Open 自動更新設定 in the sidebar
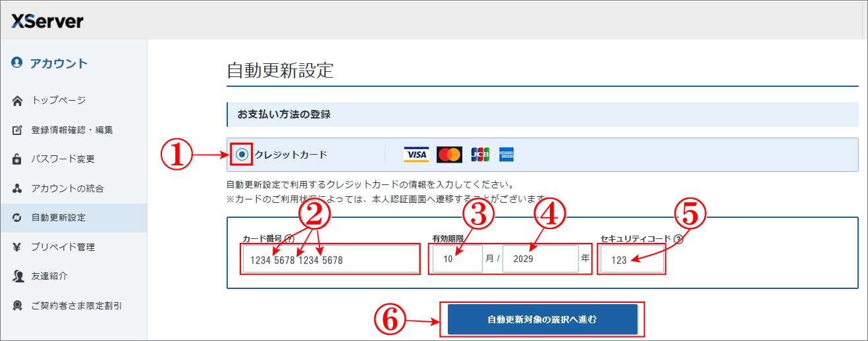Image resolution: width=868 pixels, height=341 pixels. 73,217
